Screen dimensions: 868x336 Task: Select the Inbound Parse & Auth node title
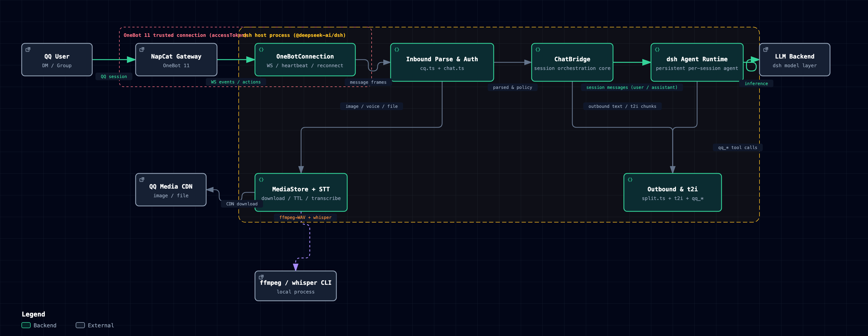click(442, 59)
